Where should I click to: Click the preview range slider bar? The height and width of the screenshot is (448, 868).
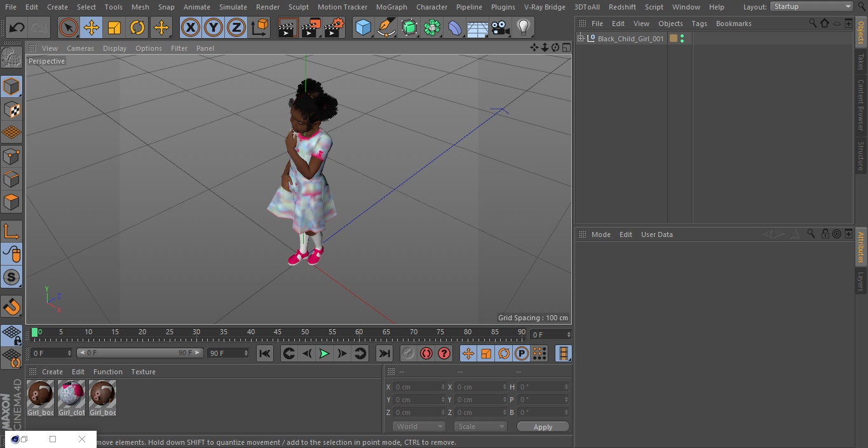[140, 353]
